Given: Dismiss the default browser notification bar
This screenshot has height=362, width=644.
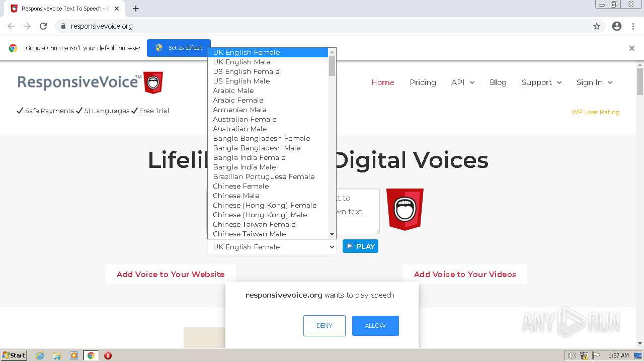Looking at the screenshot, I should 632,48.
